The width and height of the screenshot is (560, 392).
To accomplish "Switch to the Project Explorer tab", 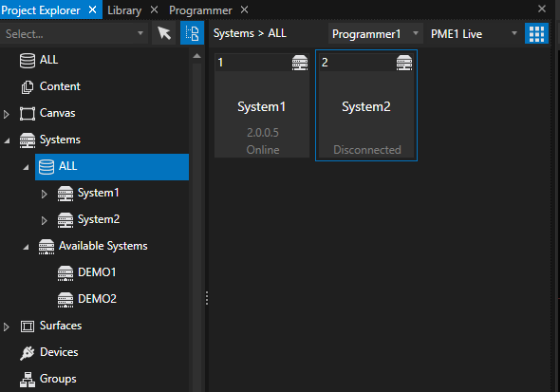I will pos(41,10).
